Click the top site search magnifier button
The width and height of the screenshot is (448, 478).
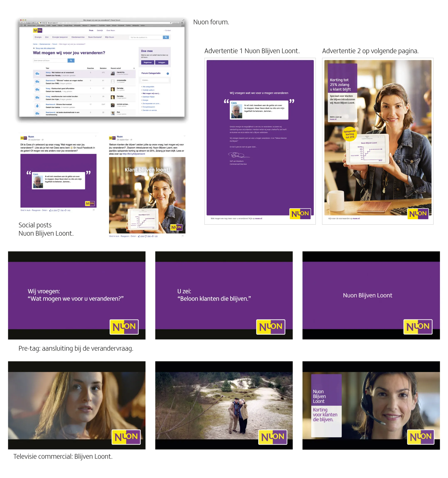pyautogui.click(x=166, y=37)
